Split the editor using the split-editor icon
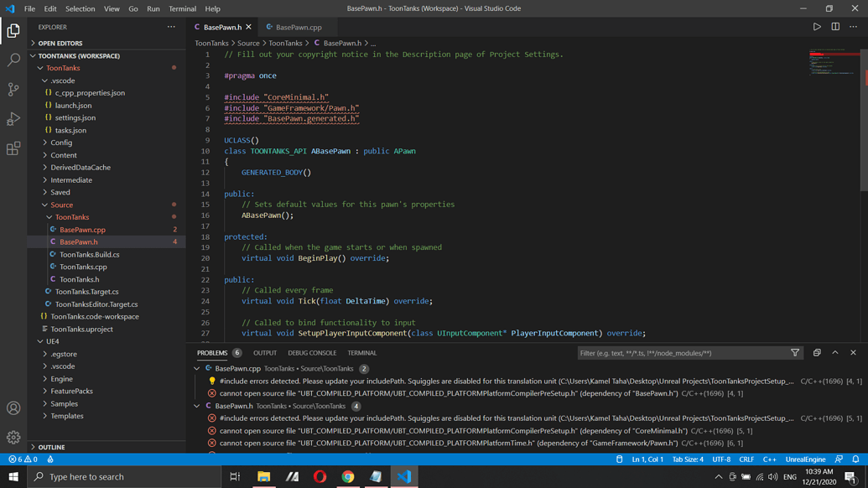 click(834, 26)
